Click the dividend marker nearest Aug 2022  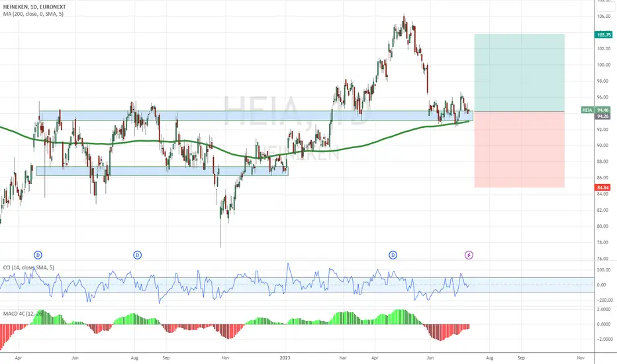click(x=137, y=255)
